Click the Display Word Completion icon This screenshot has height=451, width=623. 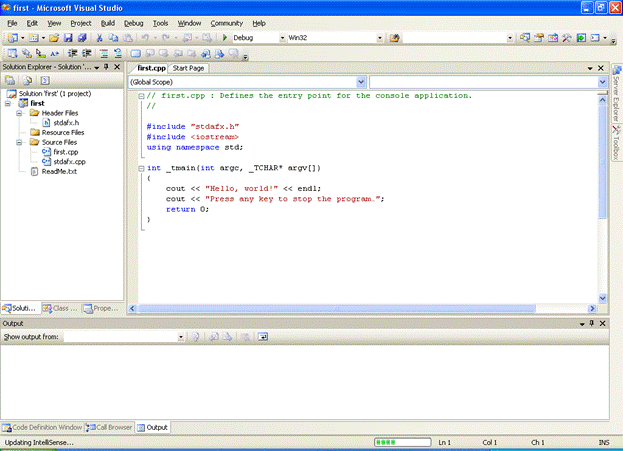[x=55, y=53]
